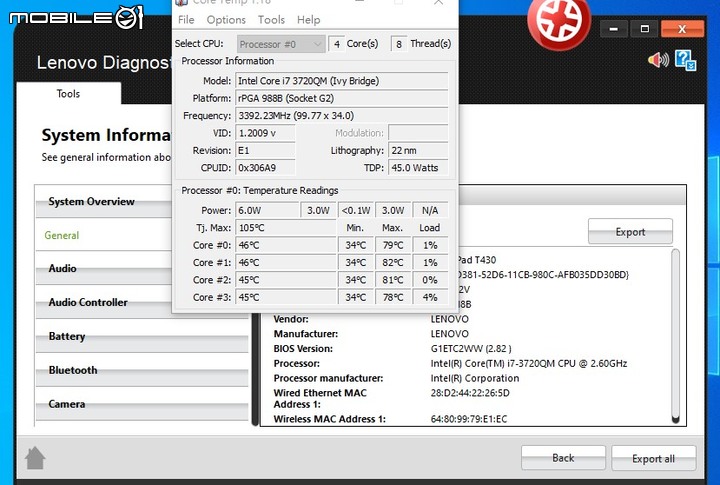Click BIOS Version value G1ETC2WW (2.82)

click(471, 349)
